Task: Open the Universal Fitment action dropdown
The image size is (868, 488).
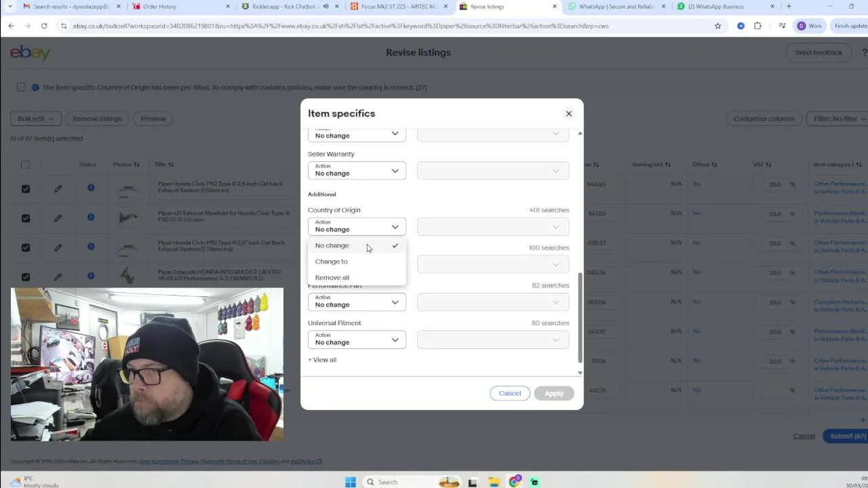Action: [357, 340]
